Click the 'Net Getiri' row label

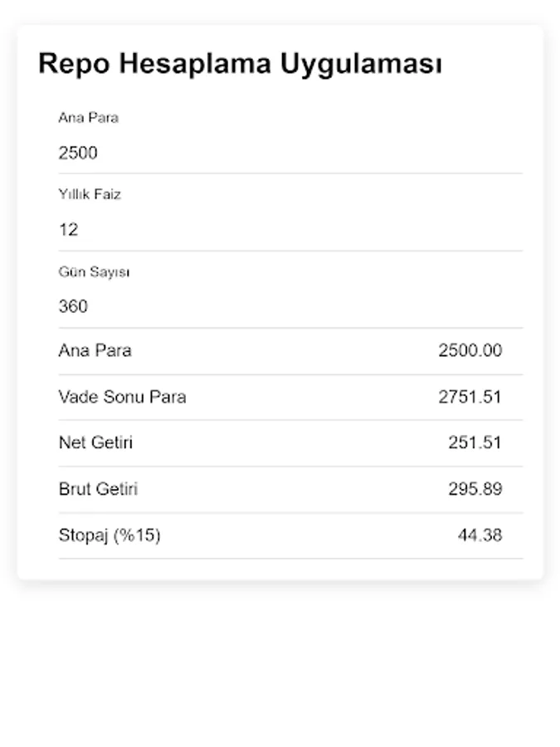click(x=95, y=442)
